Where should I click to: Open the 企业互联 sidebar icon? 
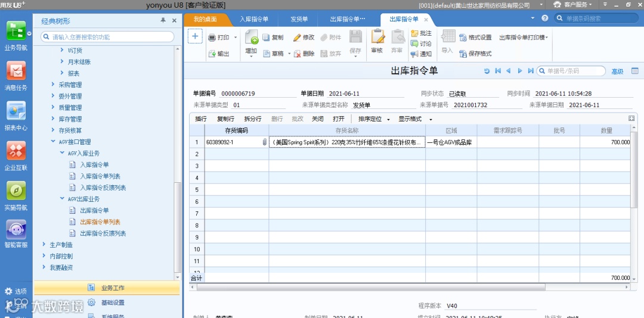tap(16, 151)
